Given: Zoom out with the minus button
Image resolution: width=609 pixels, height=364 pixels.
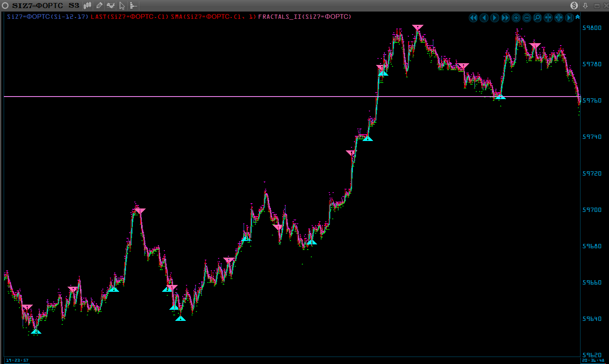Looking at the screenshot, I should (x=527, y=18).
